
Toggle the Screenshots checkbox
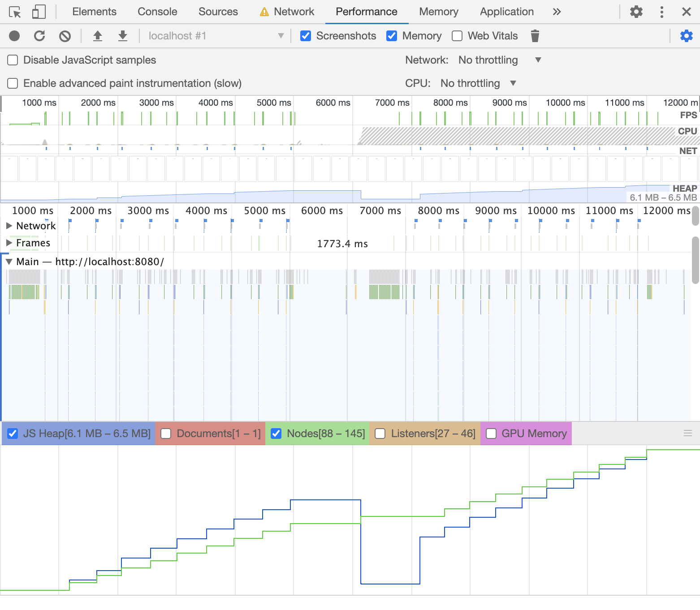pyautogui.click(x=306, y=36)
